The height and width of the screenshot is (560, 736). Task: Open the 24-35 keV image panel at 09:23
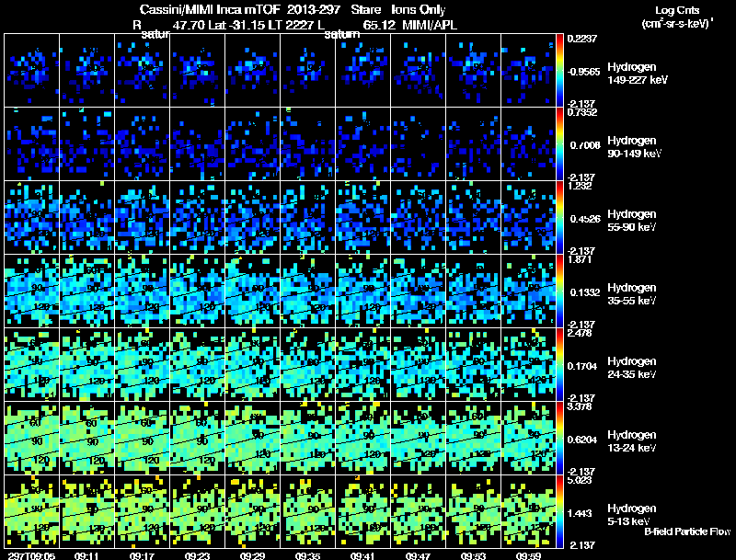click(x=197, y=364)
